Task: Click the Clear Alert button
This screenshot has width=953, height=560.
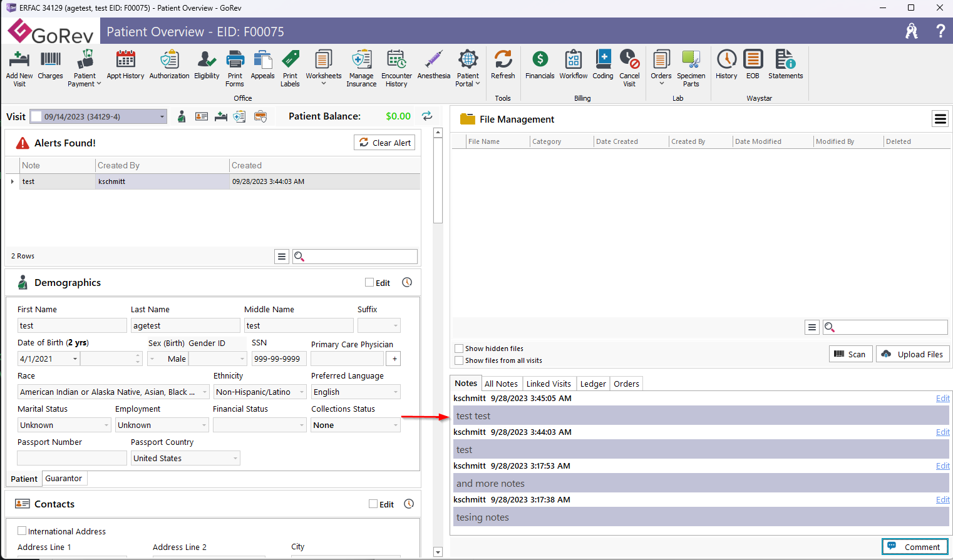Action: [x=384, y=143]
